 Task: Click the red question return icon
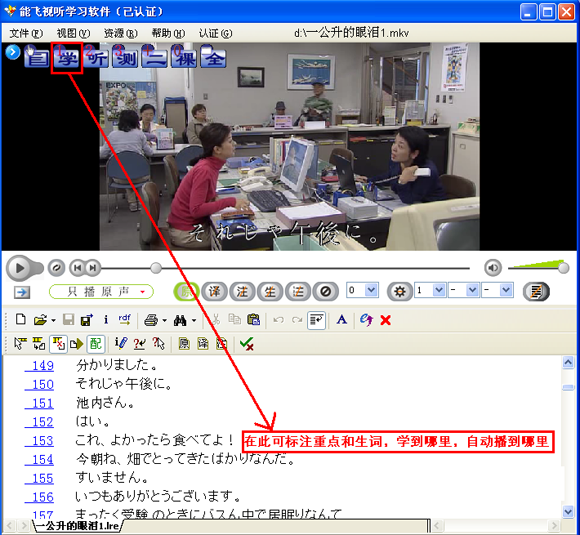click(139, 344)
